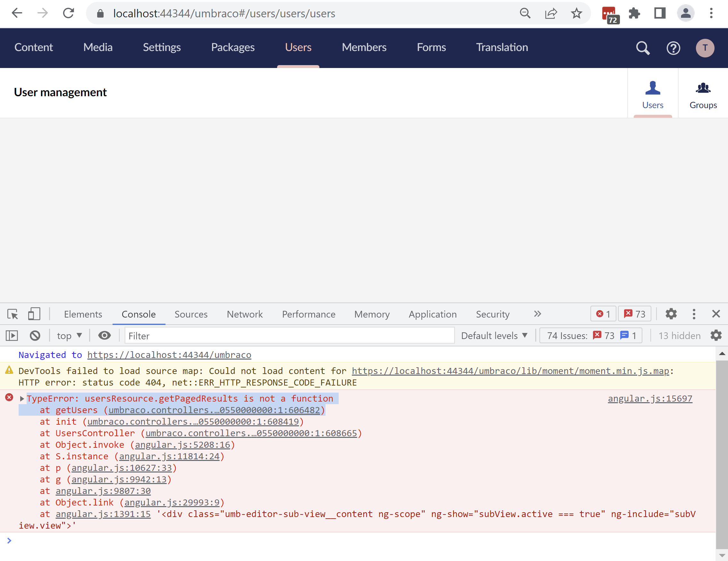The height and width of the screenshot is (561, 728).
Task: Select the Console tab
Action: pyautogui.click(x=139, y=314)
